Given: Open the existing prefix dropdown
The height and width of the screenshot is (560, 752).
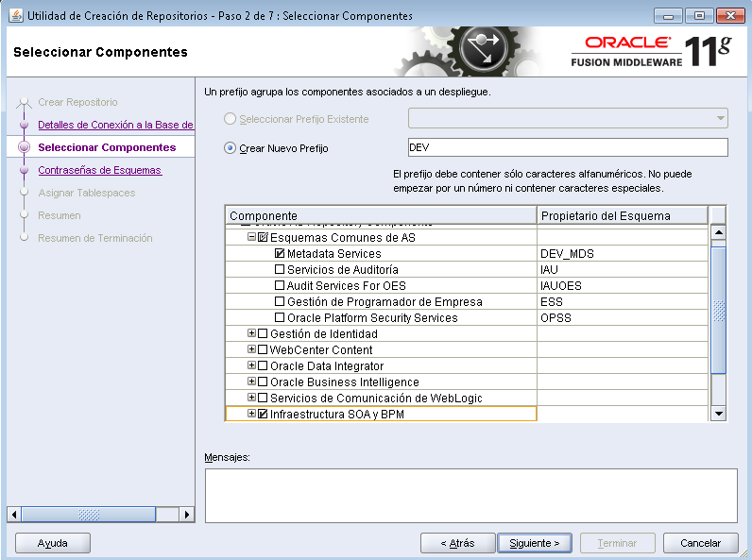Looking at the screenshot, I should pyautogui.click(x=568, y=118).
